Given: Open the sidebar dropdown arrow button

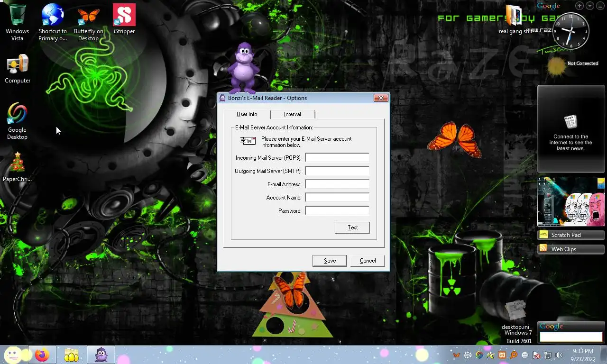Looking at the screenshot, I should (590, 6).
